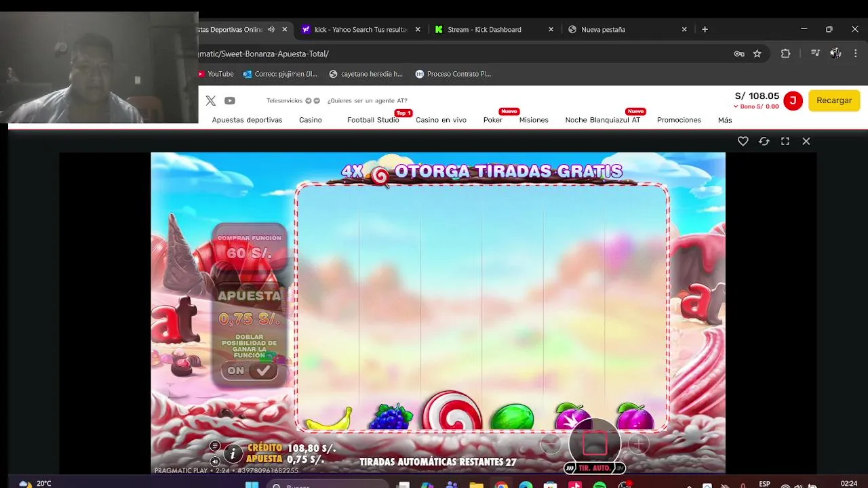868x488 pixels.
Task: Open the red J user profile avatar
Action: point(793,101)
